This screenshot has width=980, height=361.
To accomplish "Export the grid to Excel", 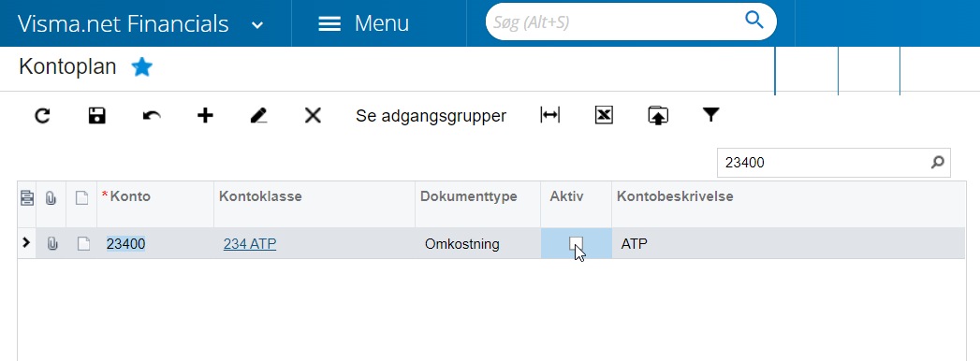I will coord(604,116).
